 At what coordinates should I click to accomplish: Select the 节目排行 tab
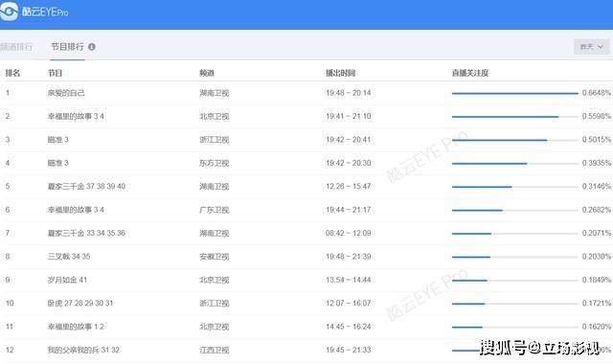pos(67,47)
